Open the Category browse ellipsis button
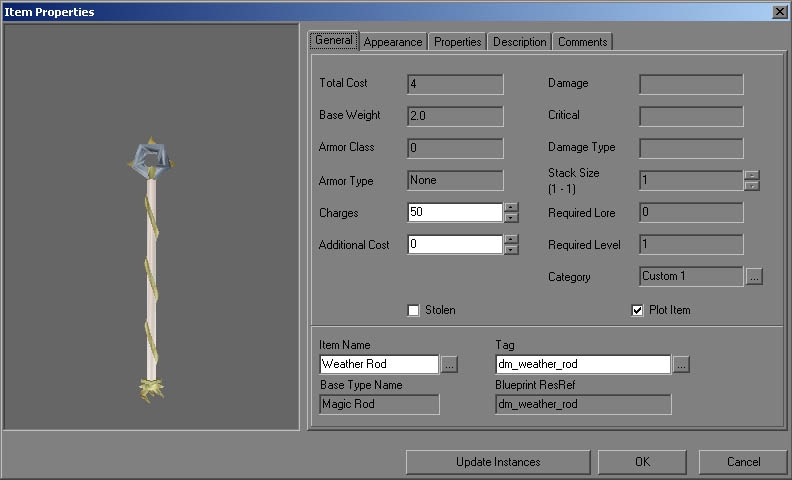 pos(754,277)
